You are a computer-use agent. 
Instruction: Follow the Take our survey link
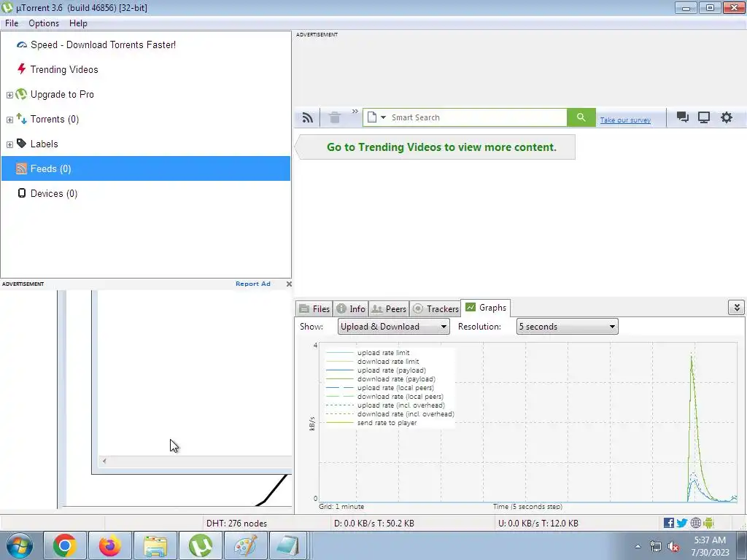[625, 120]
